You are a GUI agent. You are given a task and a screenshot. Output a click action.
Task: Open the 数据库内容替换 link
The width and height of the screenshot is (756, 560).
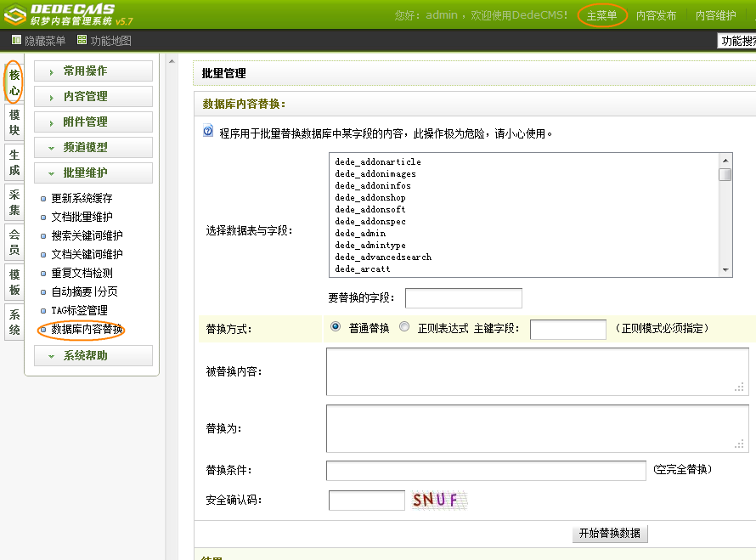[87, 330]
